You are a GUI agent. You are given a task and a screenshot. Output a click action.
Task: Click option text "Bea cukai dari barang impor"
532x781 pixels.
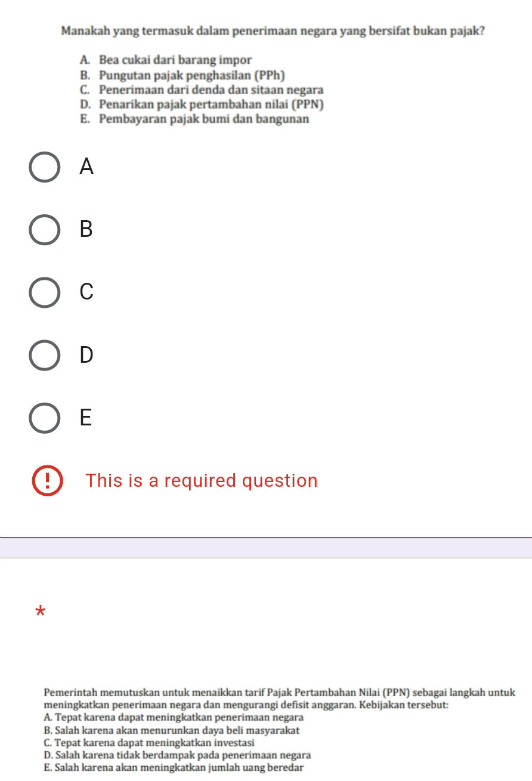pyautogui.click(x=175, y=60)
